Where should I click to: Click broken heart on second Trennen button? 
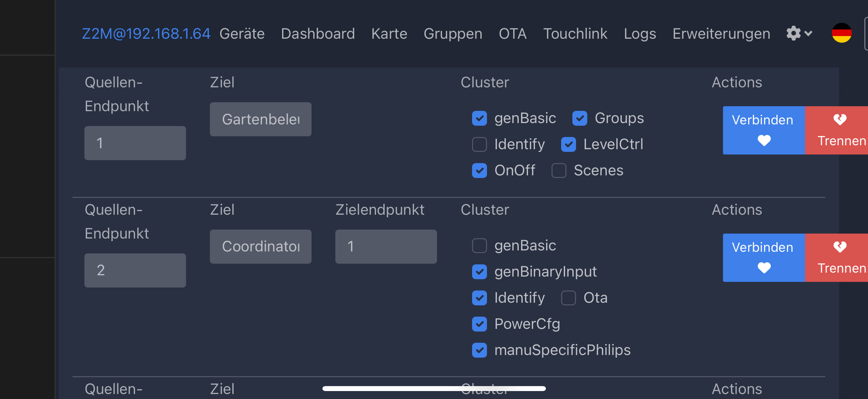pos(840,247)
